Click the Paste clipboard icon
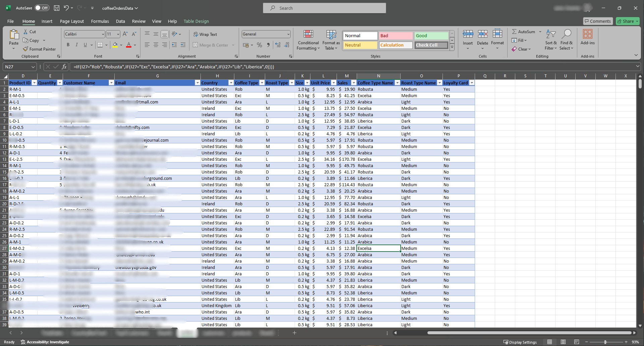The height and width of the screenshot is (346, 644). pos(14,34)
